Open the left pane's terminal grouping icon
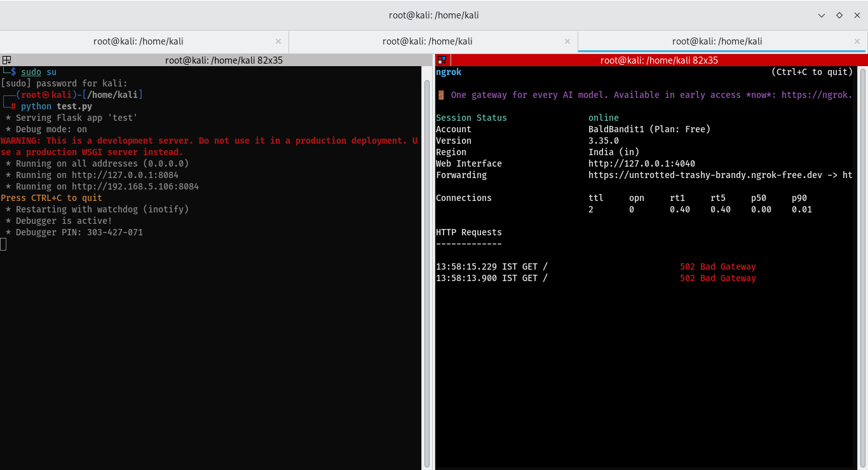868x470 pixels. point(6,60)
